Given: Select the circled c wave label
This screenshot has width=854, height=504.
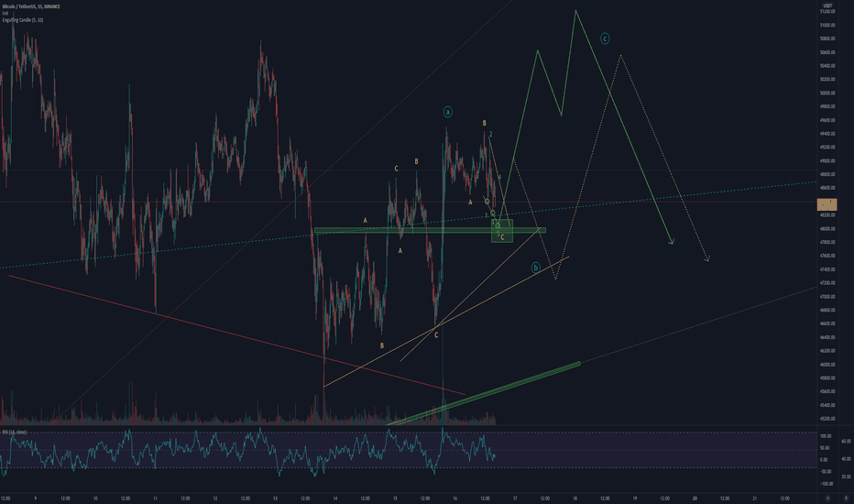Looking at the screenshot, I should (605, 38).
